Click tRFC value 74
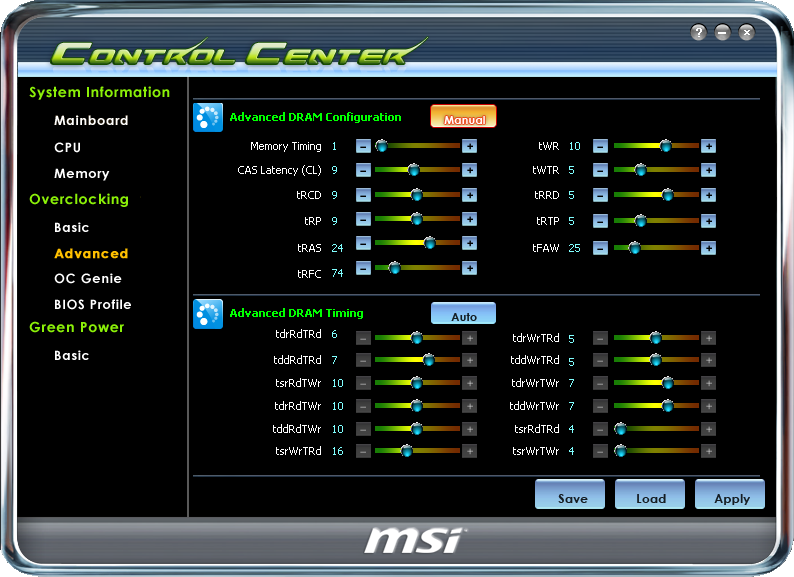The width and height of the screenshot is (794, 577). click(x=337, y=274)
